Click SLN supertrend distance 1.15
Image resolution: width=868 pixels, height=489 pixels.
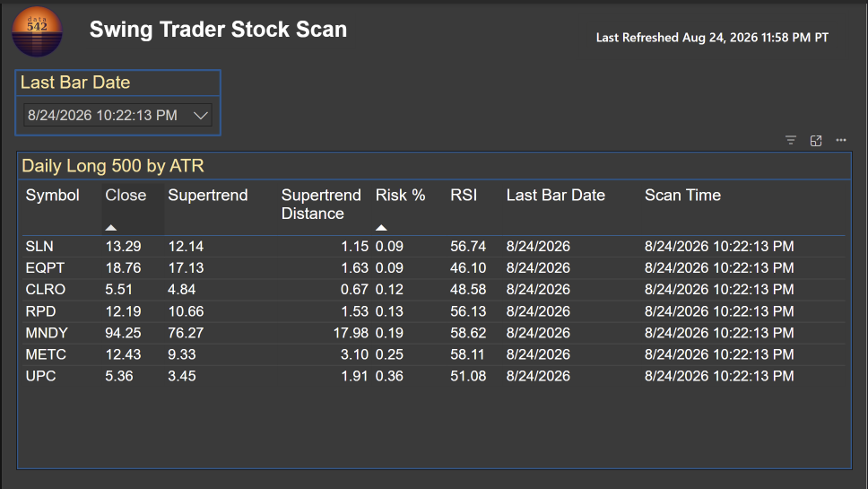pyautogui.click(x=354, y=247)
